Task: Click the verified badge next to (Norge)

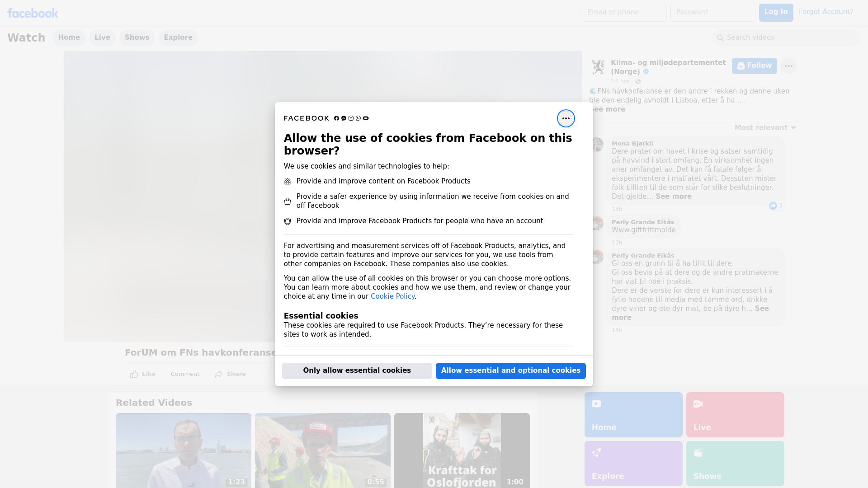Action: click(x=646, y=72)
